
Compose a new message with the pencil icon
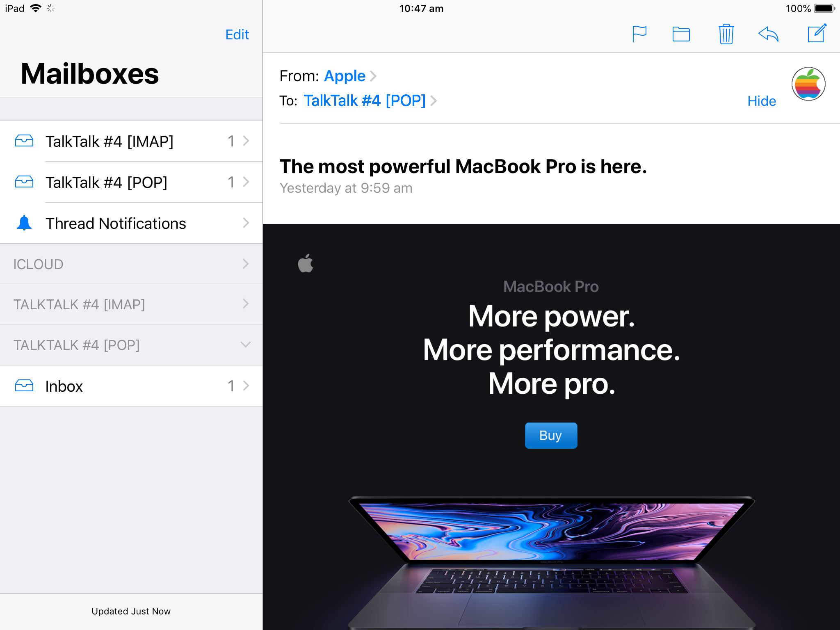pyautogui.click(x=817, y=33)
